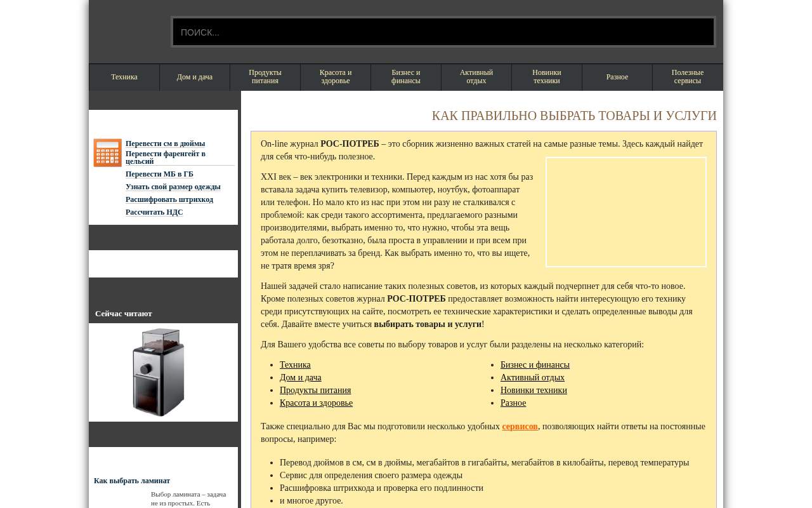Click the Сейчас читают heading
Viewport: 812px width, 508px height.
[x=124, y=314]
